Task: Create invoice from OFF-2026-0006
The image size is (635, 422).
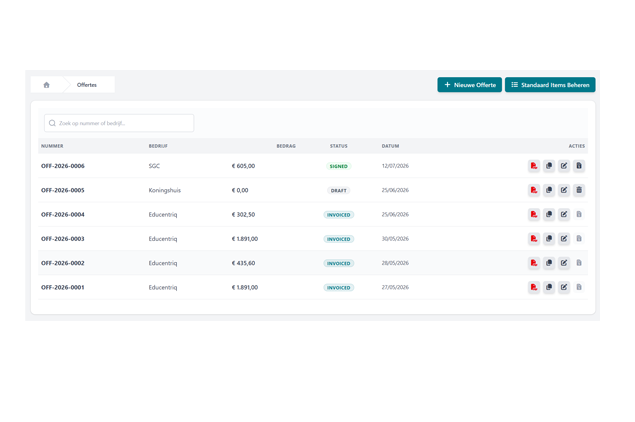Action: pyautogui.click(x=579, y=166)
